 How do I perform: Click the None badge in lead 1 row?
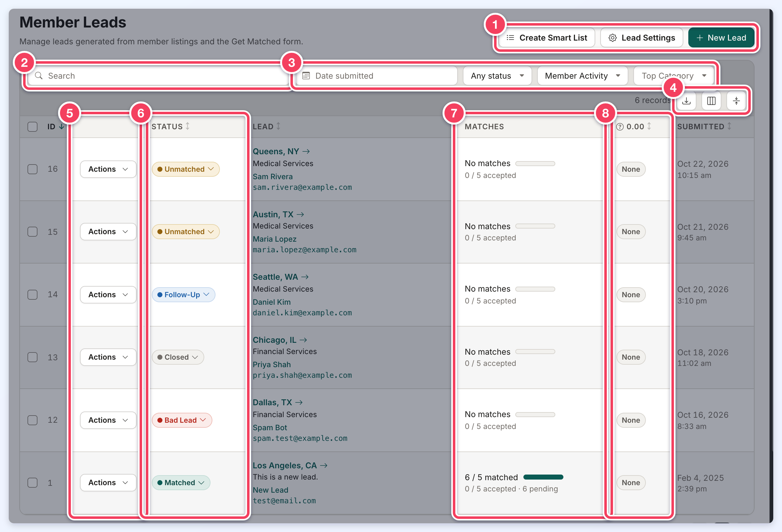(x=631, y=483)
